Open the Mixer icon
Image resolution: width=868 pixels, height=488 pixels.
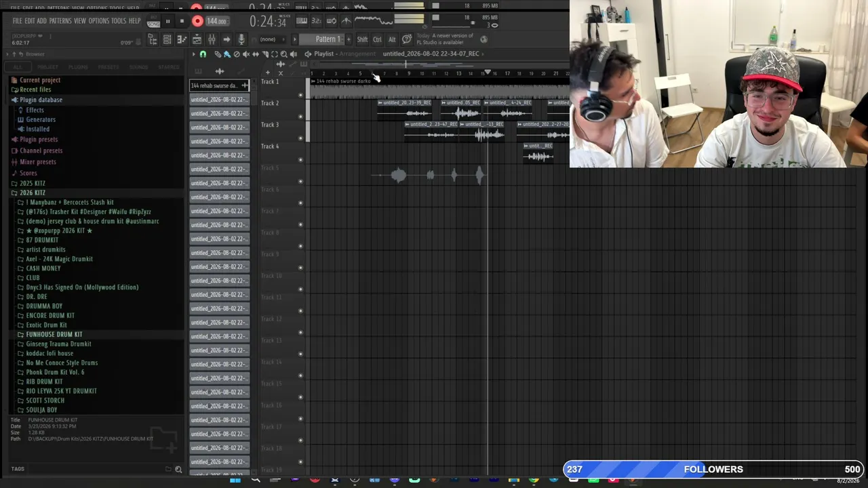pos(212,40)
